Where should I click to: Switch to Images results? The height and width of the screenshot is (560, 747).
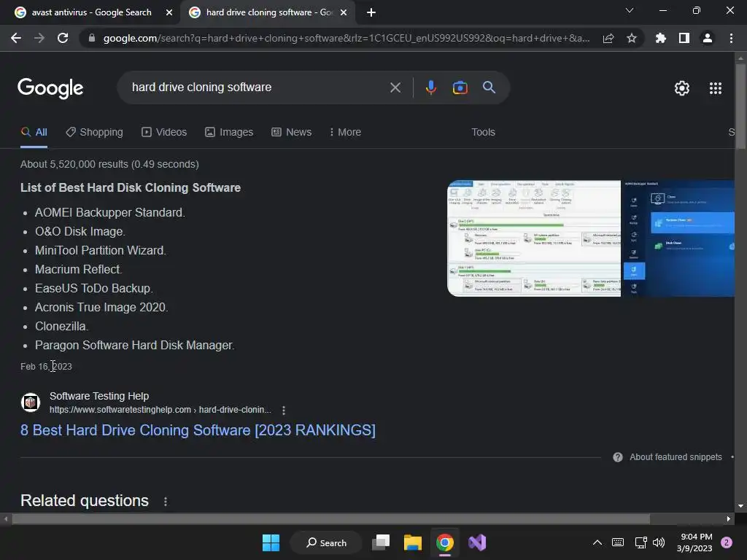coord(229,133)
